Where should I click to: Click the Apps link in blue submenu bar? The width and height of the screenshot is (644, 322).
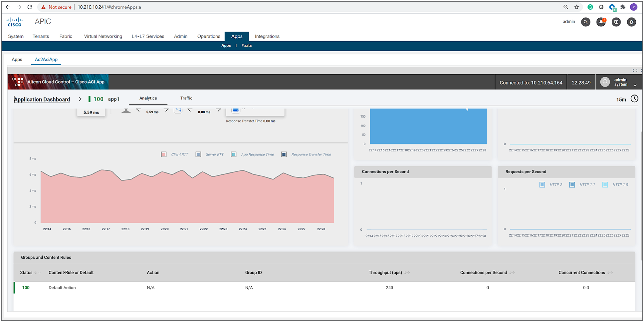(226, 46)
